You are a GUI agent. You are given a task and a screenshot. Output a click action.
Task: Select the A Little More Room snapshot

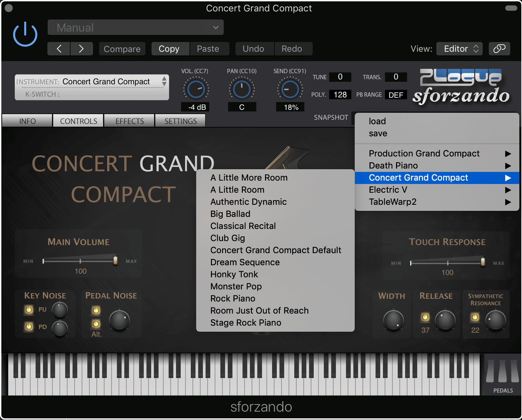pyautogui.click(x=275, y=178)
